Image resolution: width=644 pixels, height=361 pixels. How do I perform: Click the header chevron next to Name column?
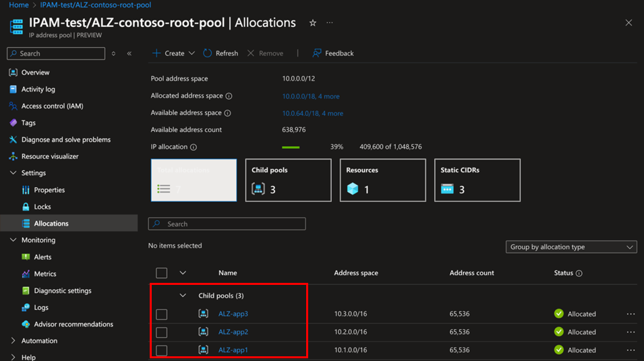coord(183,273)
